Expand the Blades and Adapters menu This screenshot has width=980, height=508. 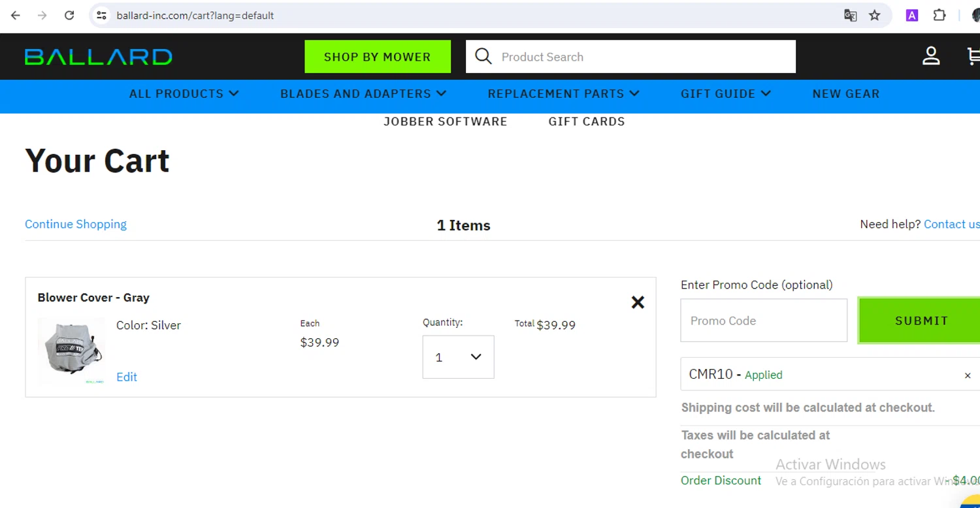[x=363, y=94]
